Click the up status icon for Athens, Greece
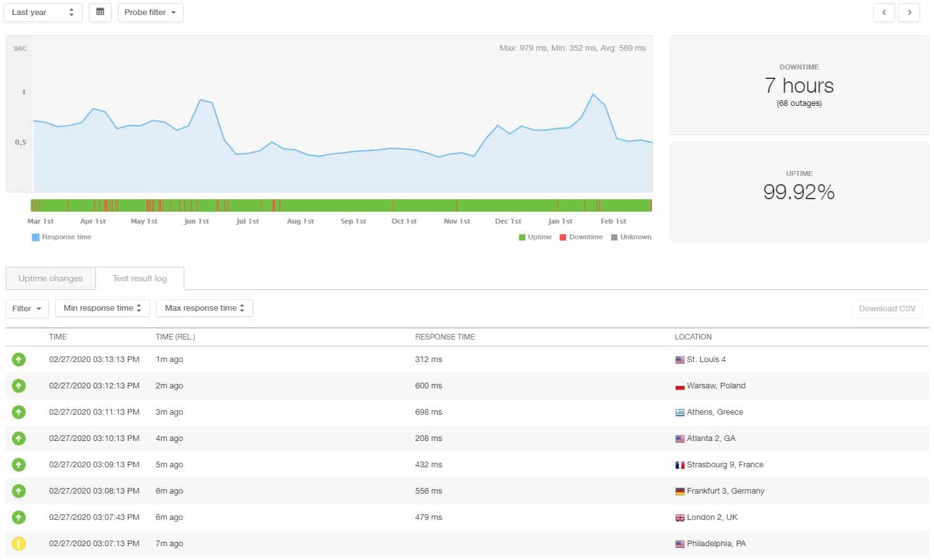This screenshot has width=934, height=560. coord(19,412)
